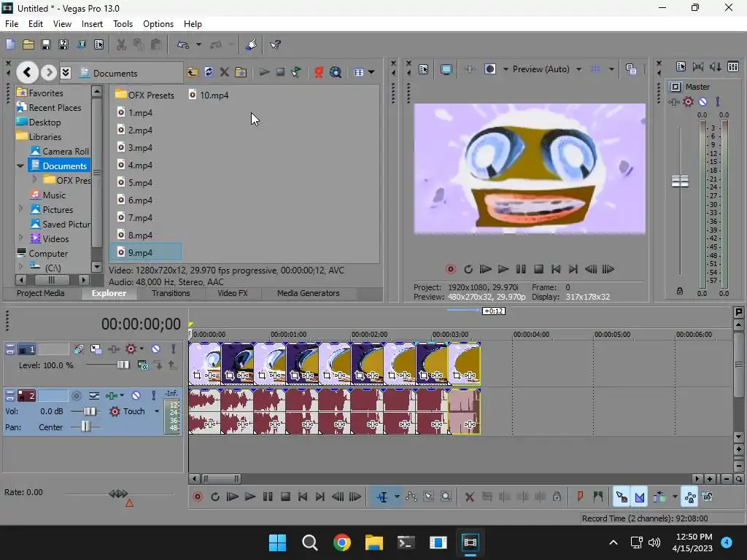This screenshot has height=560, width=747.
Task: Click the What's This help pointer icon
Action: point(275,44)
